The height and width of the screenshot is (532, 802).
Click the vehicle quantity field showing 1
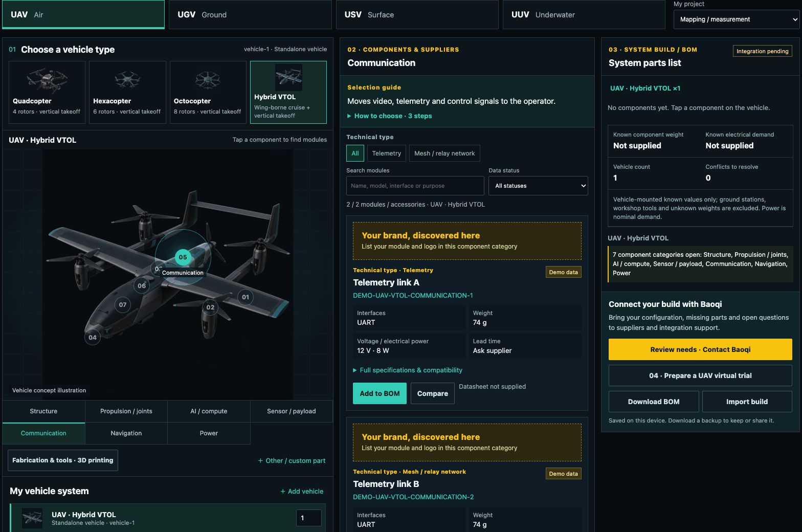pos(309,518)
